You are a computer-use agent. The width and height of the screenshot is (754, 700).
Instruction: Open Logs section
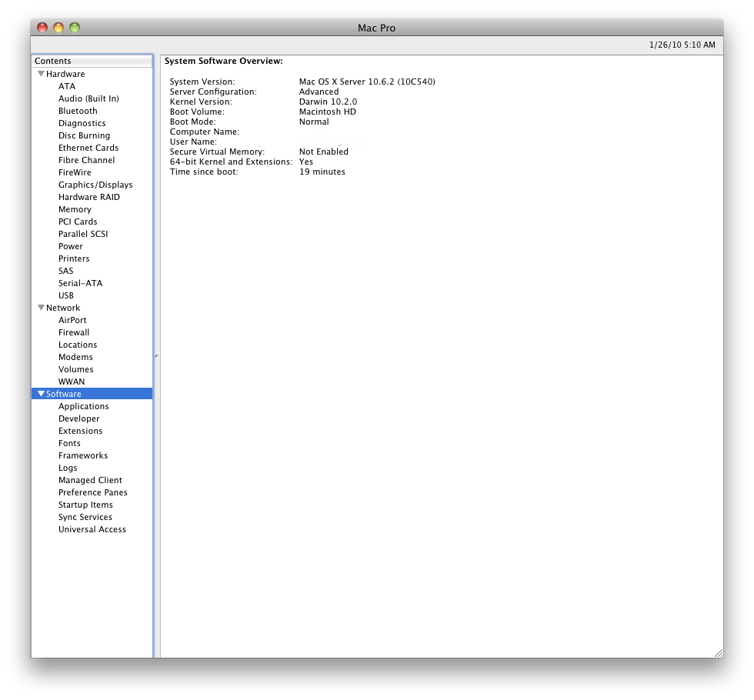pyautogui.click(x=68, y=468)
